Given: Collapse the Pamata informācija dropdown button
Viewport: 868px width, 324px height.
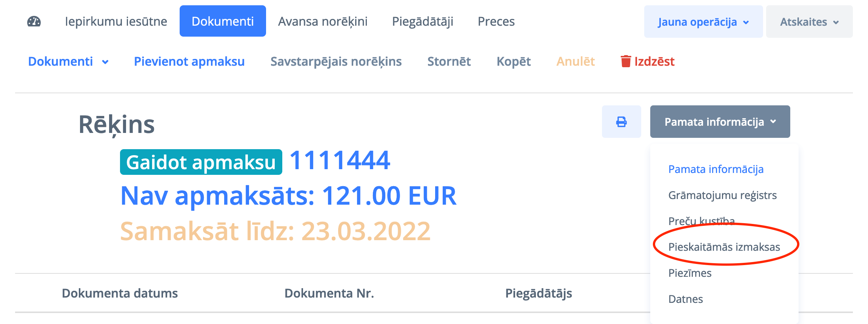Looking at the screenshot, I should [720, 122].
